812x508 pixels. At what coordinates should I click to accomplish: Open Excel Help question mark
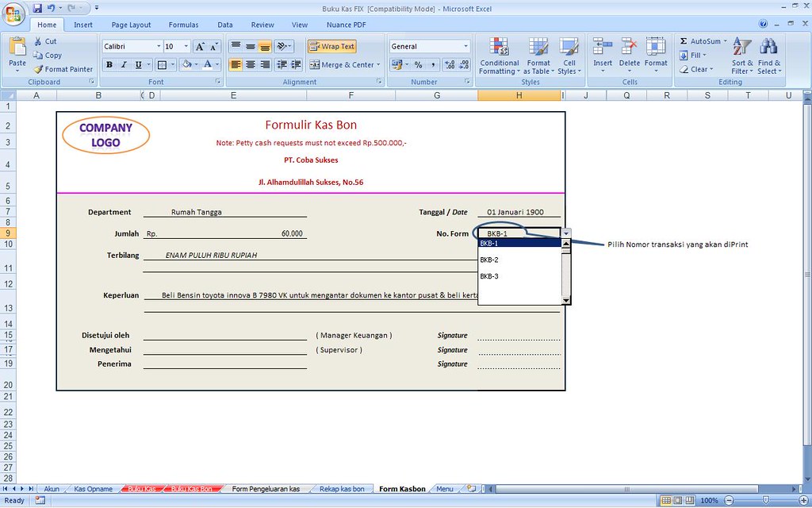tap(763, 24)
